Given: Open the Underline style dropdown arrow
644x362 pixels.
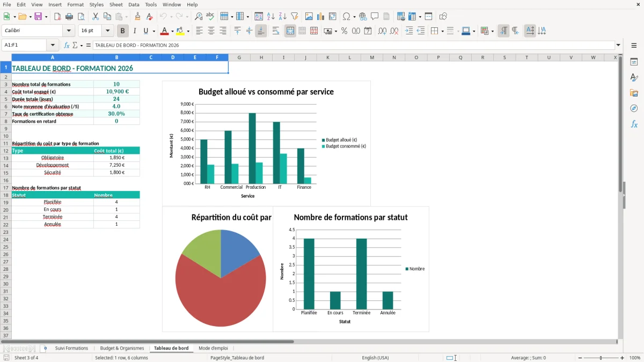Looking at the screenshot, I should pos(153,31).
